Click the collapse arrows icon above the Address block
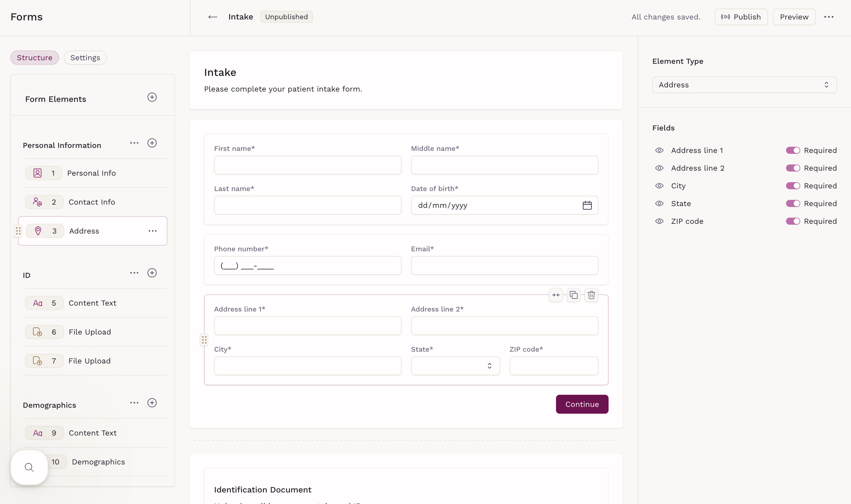Screen dimensions: 851x504 pyautogui.click(x=556, y=295)
